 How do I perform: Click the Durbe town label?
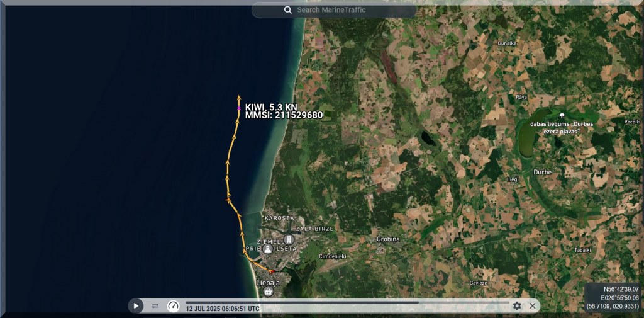(542, 171)
